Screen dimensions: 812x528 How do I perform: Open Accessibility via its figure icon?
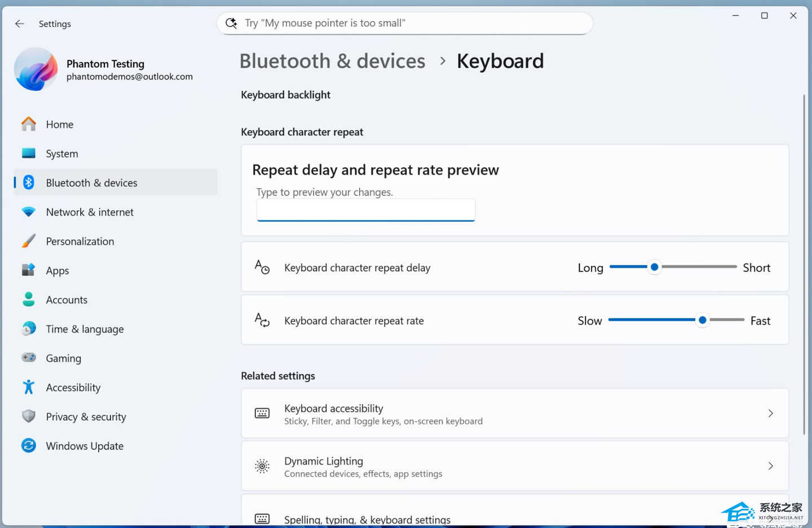click(29, 387)
